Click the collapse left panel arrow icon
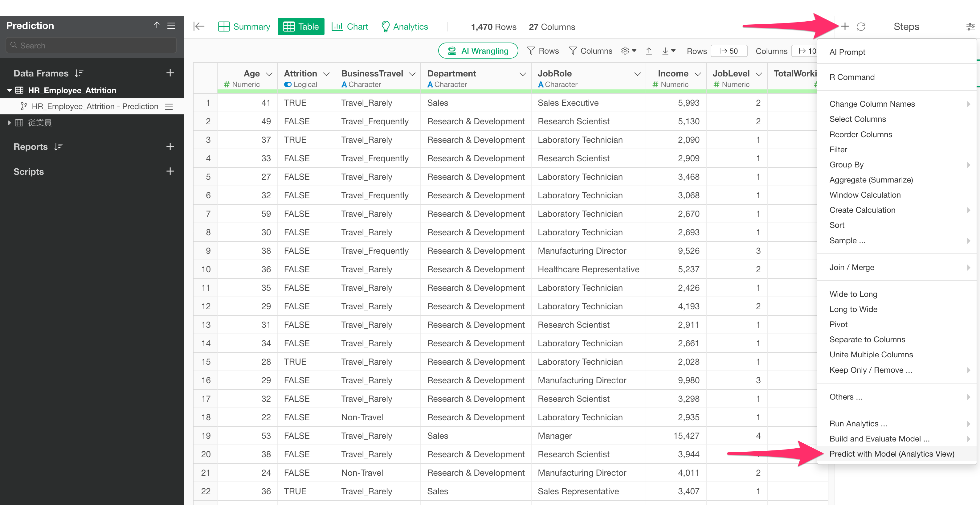The height and width of the screenshot is (505, 980). coord(198,26)
